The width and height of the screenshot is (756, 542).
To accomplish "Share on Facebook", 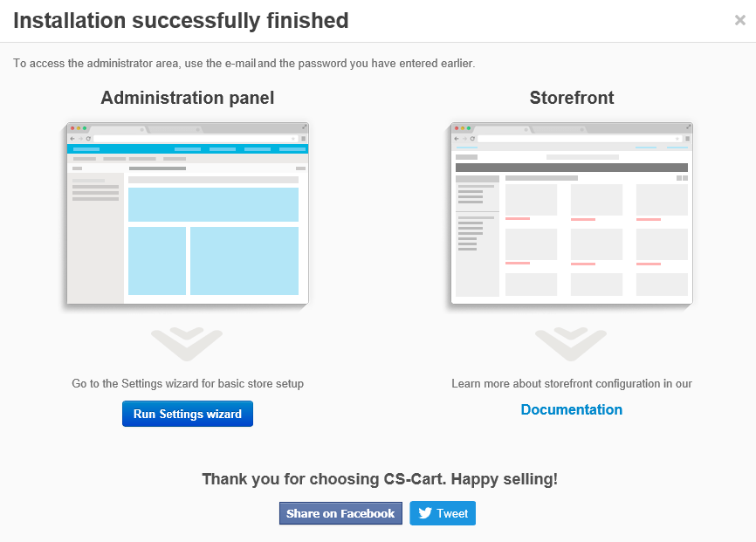I will 340,513.
